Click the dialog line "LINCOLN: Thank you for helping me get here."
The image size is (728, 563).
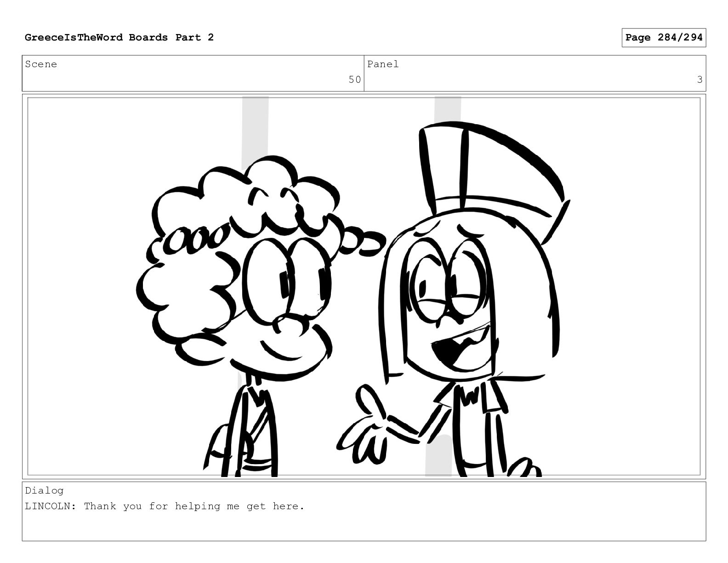coord(165,506)
